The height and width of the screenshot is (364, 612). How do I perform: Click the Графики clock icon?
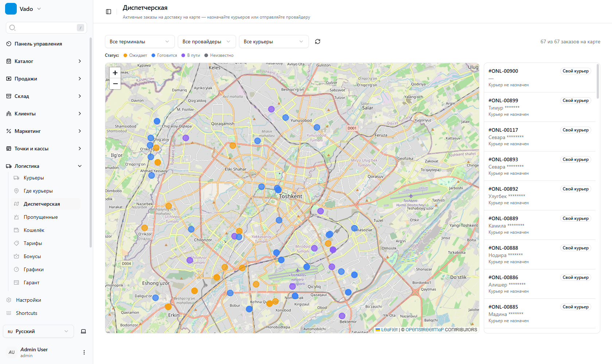16,269
